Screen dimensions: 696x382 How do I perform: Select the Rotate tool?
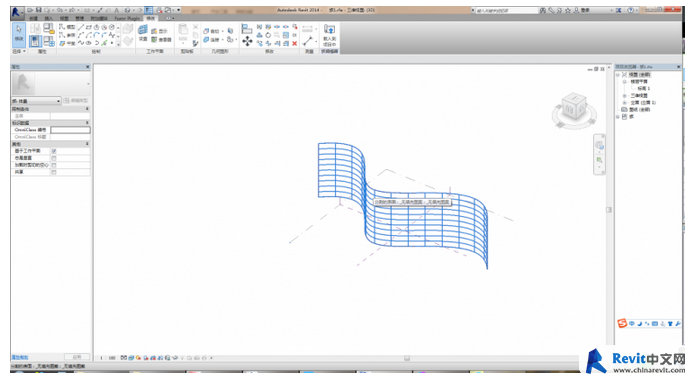(268, 35)
